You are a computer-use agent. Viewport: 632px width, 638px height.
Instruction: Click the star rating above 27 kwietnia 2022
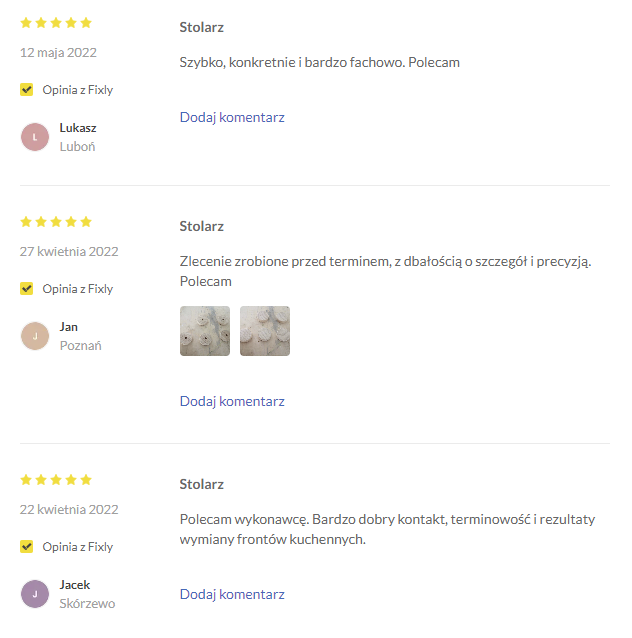click(x=56, y=222)
